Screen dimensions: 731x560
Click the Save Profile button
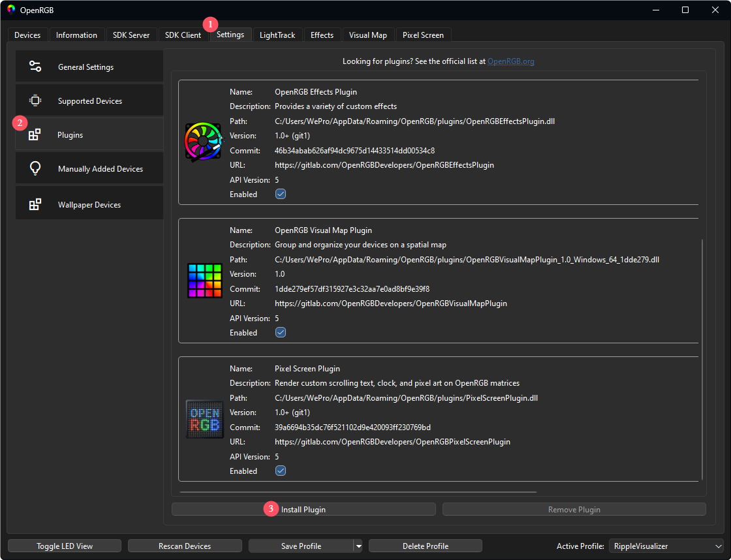tap(301, 546)
